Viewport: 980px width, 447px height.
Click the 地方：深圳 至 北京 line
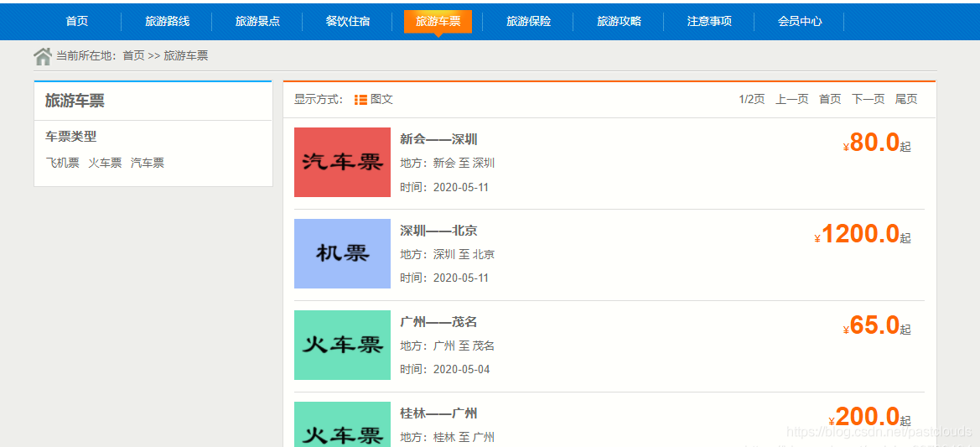tap(448, 254)
